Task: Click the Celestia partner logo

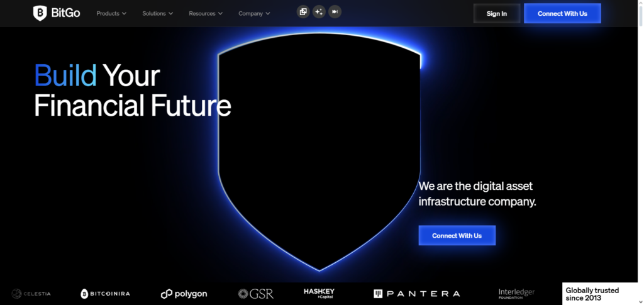Action: [x=31, y=294]
